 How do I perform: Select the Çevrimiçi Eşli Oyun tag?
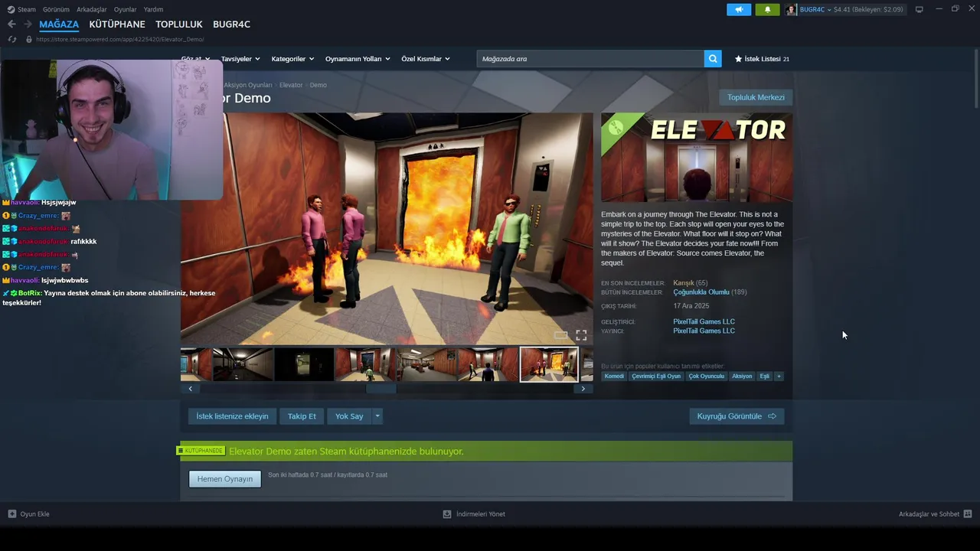656,376
